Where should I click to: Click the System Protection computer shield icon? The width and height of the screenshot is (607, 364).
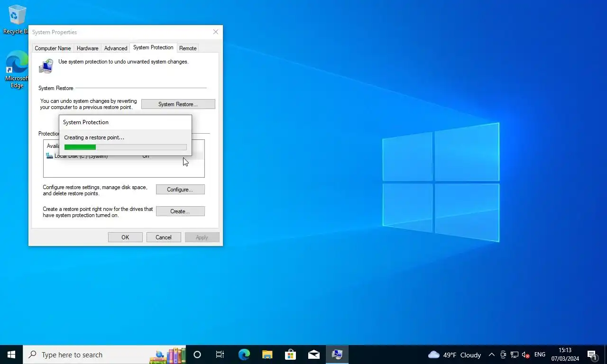pyautogui.click(x=46, y=66)
